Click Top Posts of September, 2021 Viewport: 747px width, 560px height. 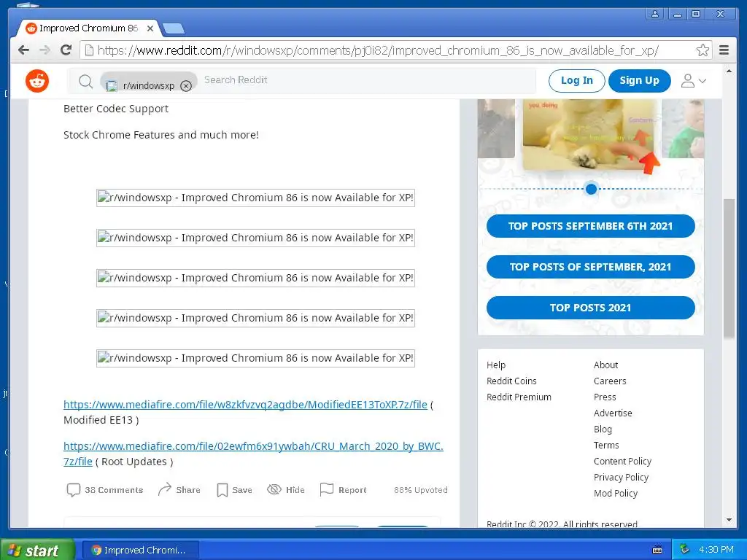pos(590,267)
